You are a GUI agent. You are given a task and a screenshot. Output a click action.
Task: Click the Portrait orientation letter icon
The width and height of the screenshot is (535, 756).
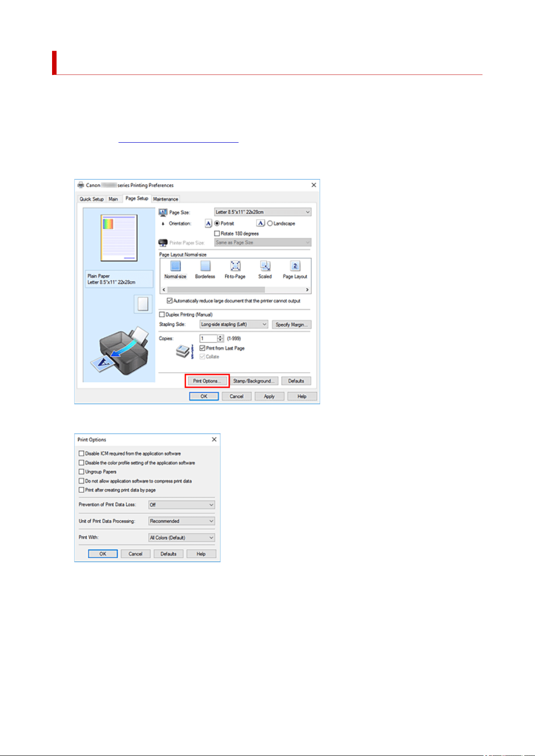(208, 223)
